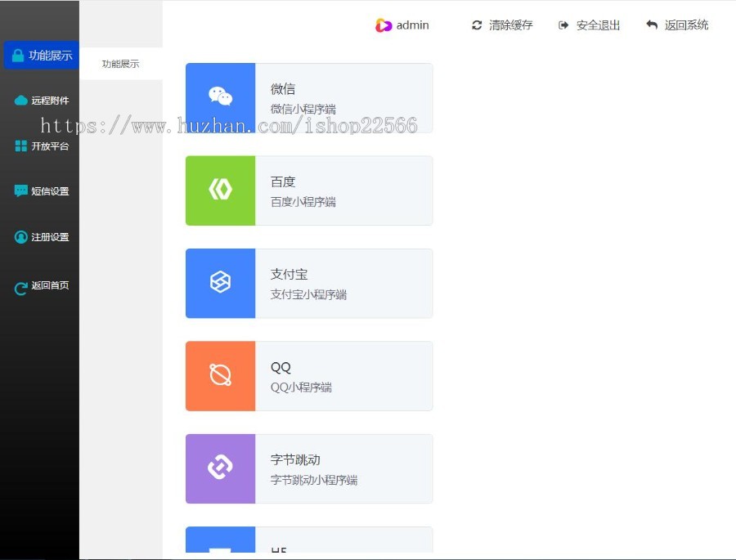Open the 微信 card title
This screenshot has height=560, width=736.
pyautogui.click(x=283, y=89)
